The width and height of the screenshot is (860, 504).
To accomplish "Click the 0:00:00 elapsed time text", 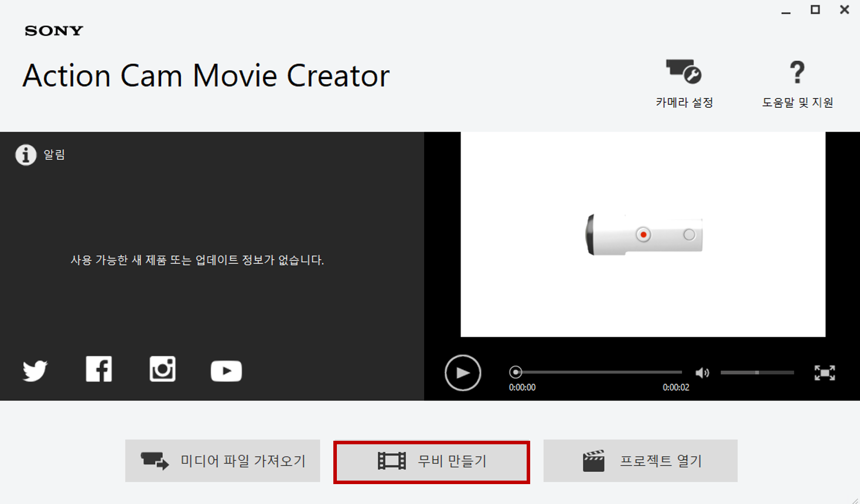I will tap(522, 388).
